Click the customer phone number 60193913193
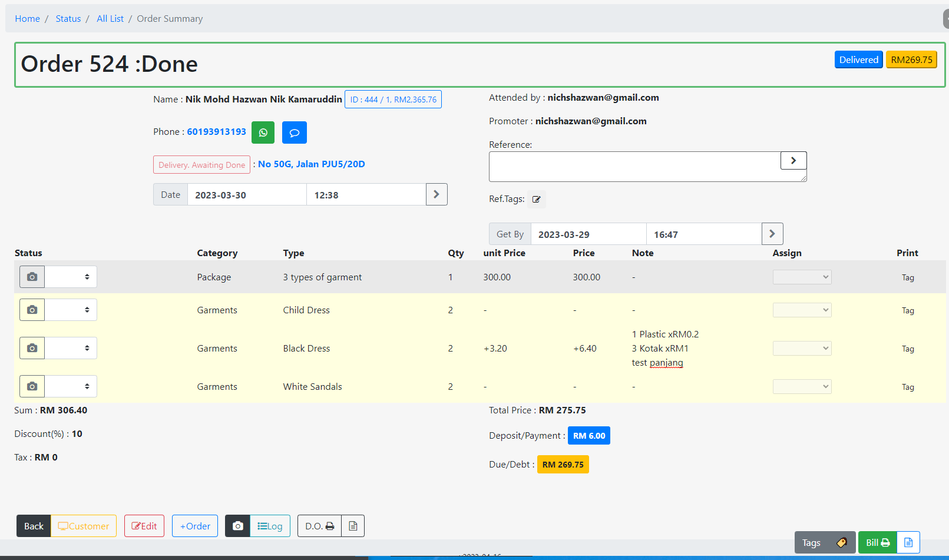 click(x=217, y=132)
